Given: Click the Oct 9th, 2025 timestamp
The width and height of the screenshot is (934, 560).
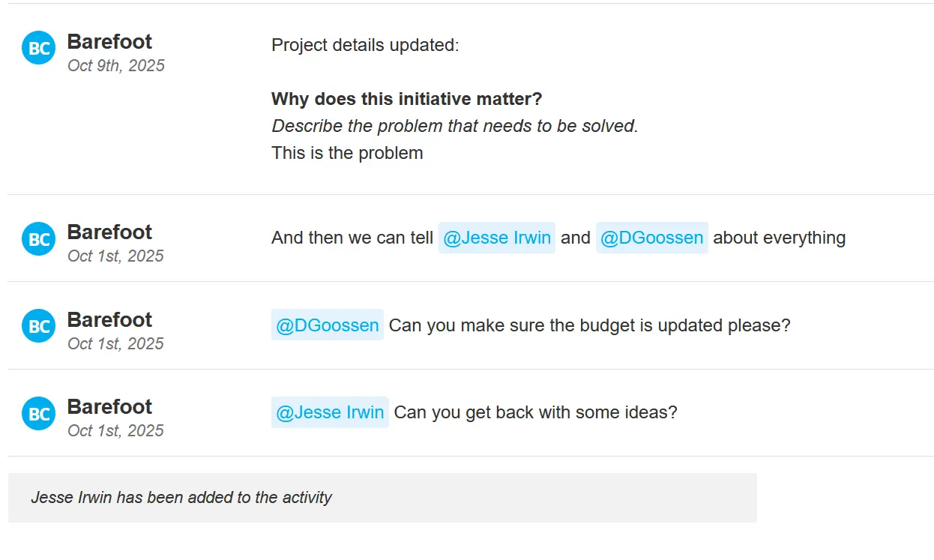Looking at the screenshot, I should 115,65.
